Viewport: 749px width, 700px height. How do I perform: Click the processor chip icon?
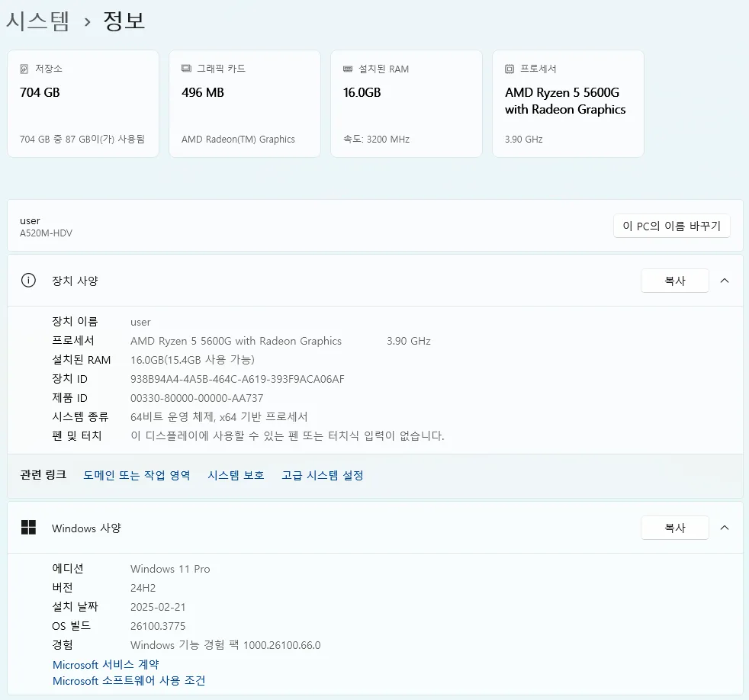pyautogui.click(x=510, y=69)
